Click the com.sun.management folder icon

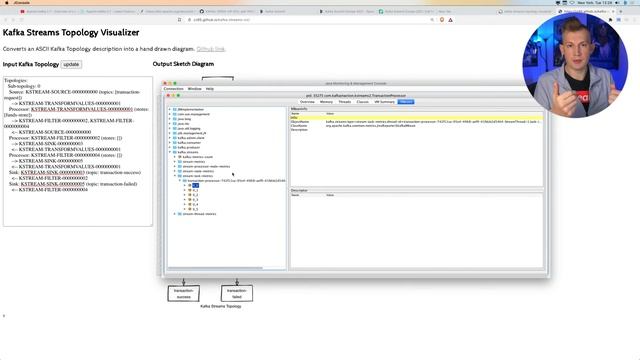(175, 114)
